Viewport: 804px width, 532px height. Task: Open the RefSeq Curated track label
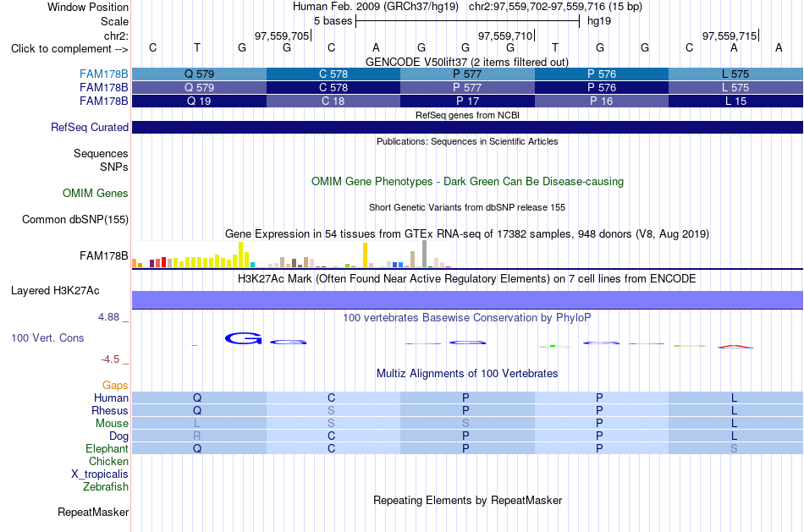point(90,127)
